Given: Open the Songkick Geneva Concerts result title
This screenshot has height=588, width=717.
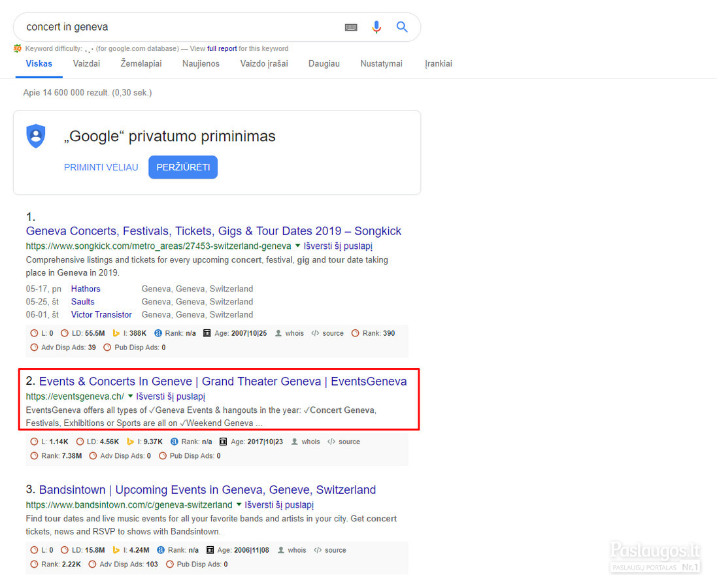Looking at the screenshot, I should coord(214,231).
